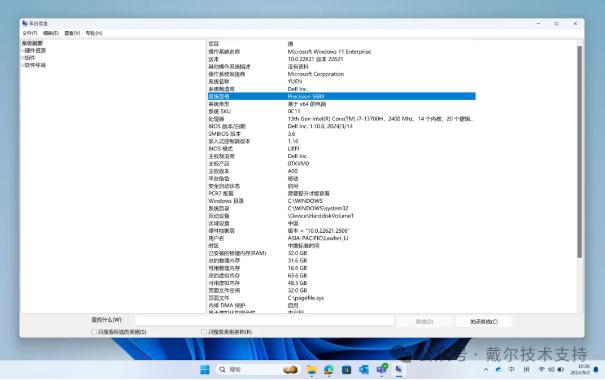605x380 pixels.
Task: Open Outlook from the taskbar
Action: pyautogui.click(x=363, y=370)
